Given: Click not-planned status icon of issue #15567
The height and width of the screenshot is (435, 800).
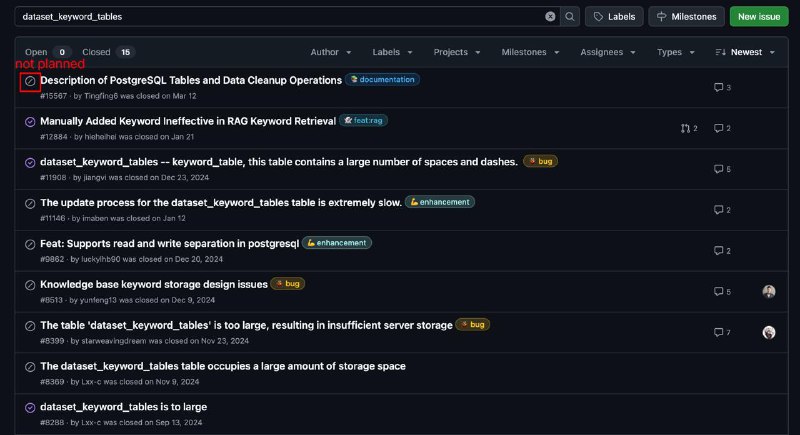Looking at the screenshot, I should [30, 81].
